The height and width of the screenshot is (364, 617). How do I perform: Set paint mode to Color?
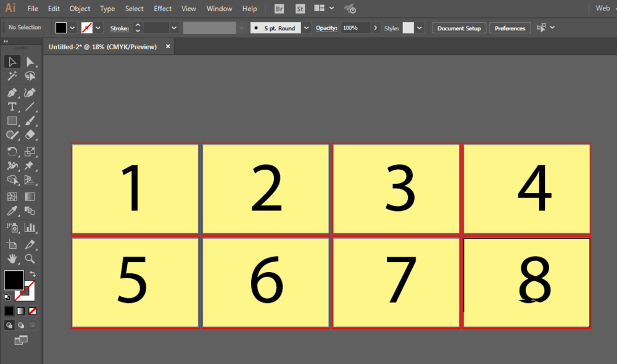pos(9,311)
